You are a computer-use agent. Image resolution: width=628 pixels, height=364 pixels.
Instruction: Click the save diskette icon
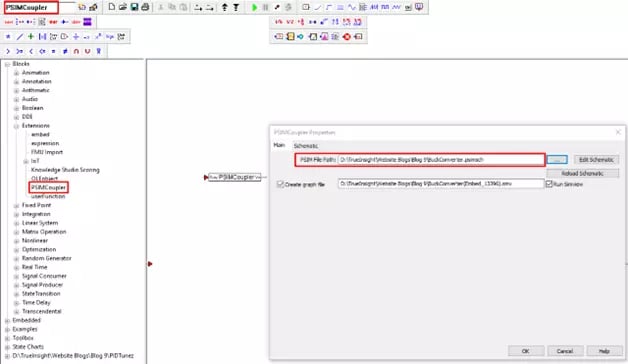point(134,7)
